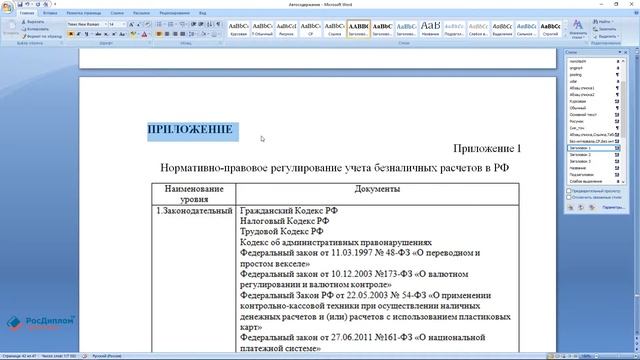
Task: Cut selection with Вырезать
Action: pyautogui.click(x=33, y=22)
